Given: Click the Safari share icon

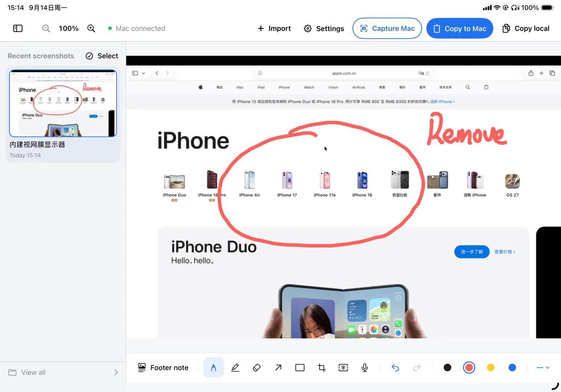Looking at the screenshot, I should point(531,73).
